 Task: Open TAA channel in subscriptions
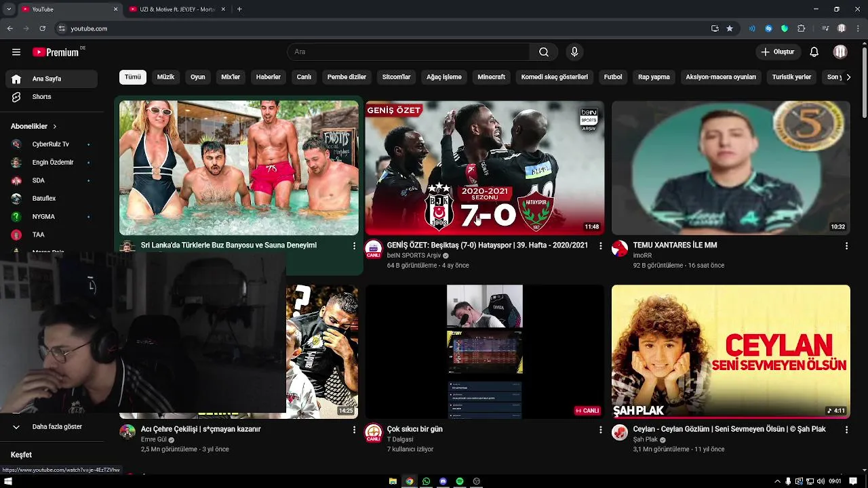click(52, 235)
